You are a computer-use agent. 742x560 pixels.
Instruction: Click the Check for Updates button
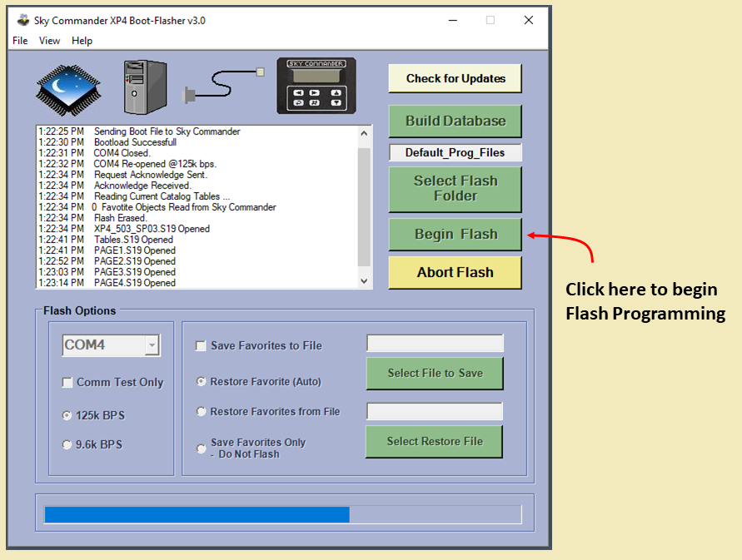click(x=456, y=78)
